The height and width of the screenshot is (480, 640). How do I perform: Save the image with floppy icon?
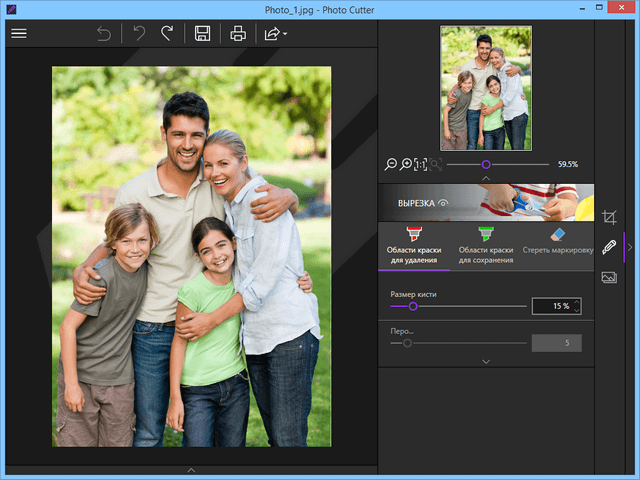[x=202, y=33]
